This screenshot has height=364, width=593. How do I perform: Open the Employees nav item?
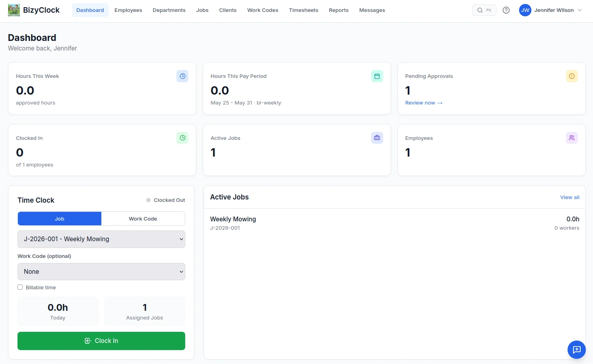[128, 10]
